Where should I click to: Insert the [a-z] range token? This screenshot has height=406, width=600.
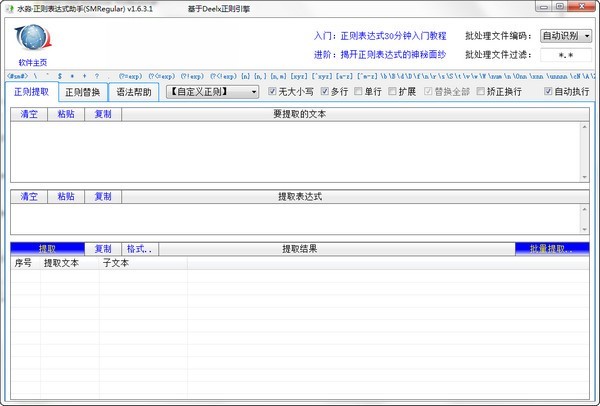[x=338, y=75]
